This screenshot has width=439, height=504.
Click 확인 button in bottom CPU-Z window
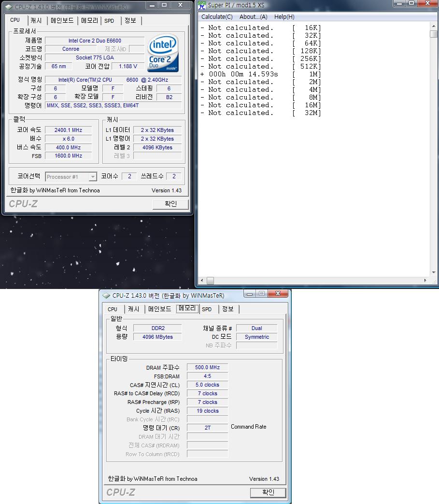tap(268, 492)
